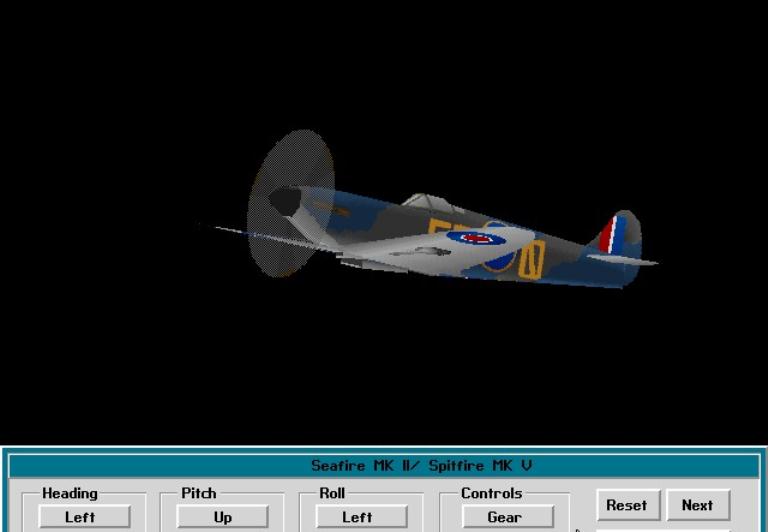Click the horizontal tailplane of the aircraft
Image resolution: width=768 pixels, height=532 pixels.
pyautogui.click(x=625, y=260)
